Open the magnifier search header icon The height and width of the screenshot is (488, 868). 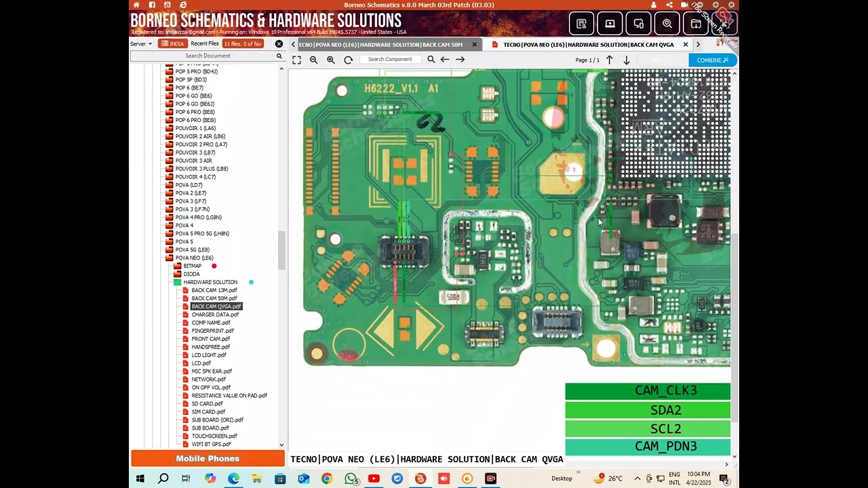[x=667, y=24]
